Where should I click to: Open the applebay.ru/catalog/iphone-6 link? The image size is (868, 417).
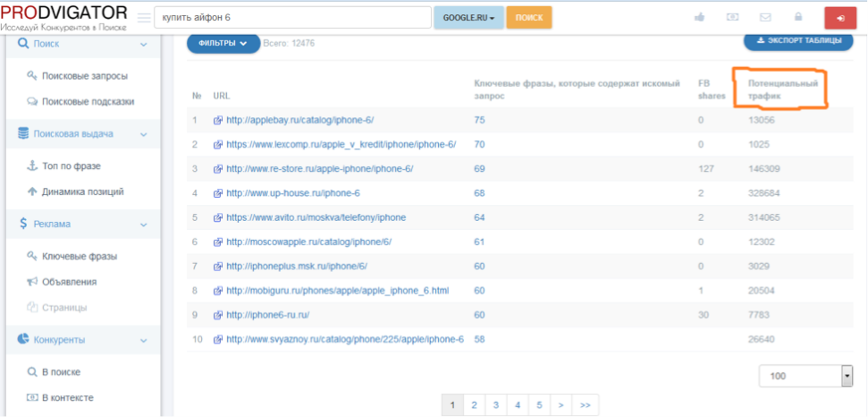coord(300,120)
